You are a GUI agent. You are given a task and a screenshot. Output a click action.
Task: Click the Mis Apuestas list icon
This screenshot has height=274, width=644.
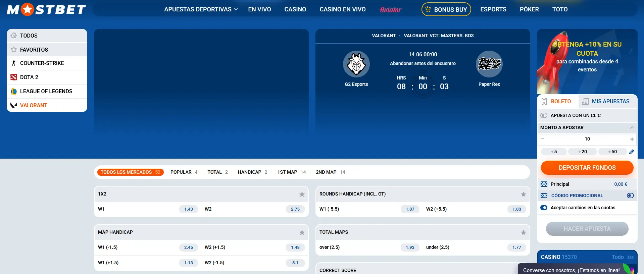(x=585, y=102)
